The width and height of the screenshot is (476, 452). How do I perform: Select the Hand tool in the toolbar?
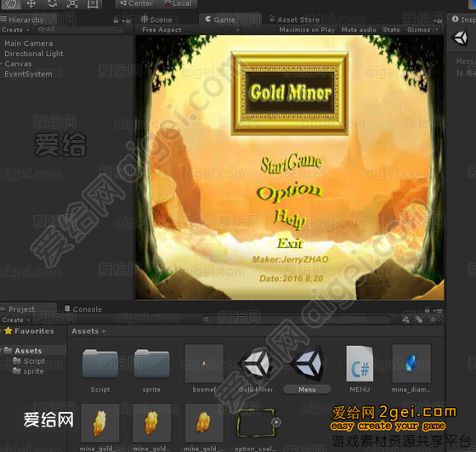coord(11,3)
